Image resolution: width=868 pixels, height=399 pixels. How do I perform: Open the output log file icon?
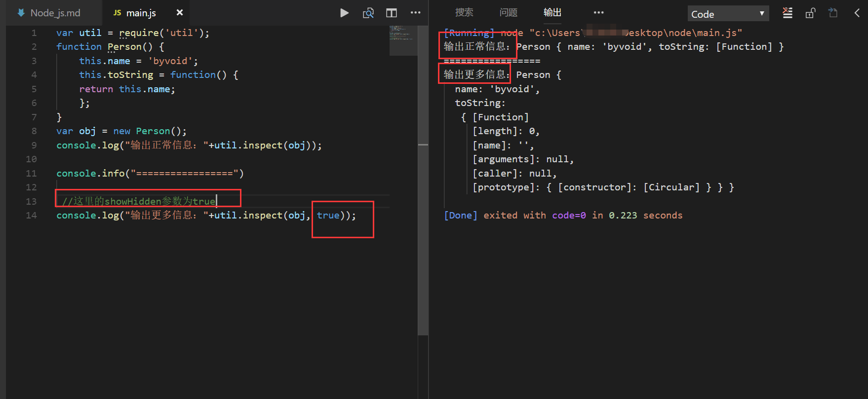click(x=833, y=13)
